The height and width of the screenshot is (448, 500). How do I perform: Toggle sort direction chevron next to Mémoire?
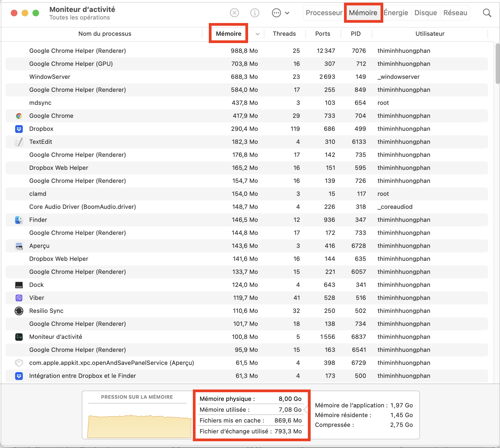point(258,34)
